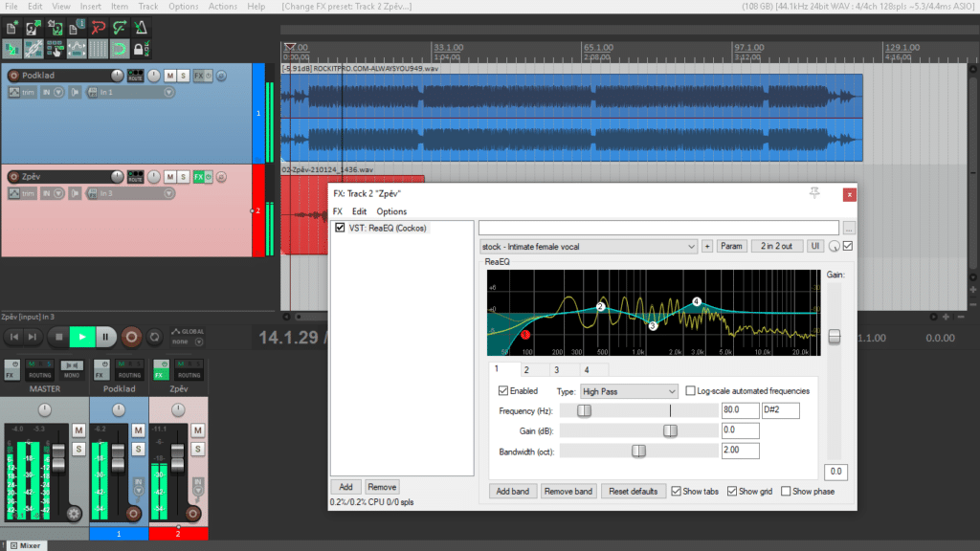Solo the Zpěv track in track panel
The image size is (980, 551).
click(183, 177)
